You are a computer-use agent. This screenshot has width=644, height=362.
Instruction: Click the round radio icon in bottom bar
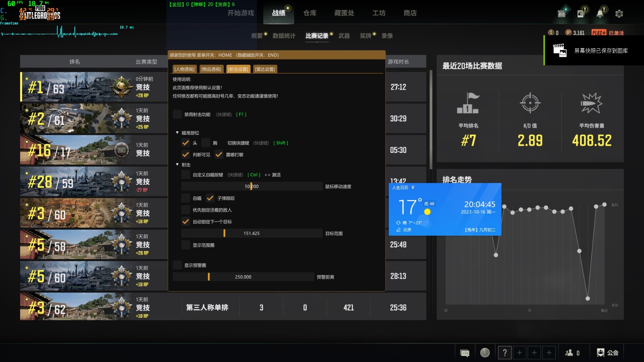coord(485,353)
